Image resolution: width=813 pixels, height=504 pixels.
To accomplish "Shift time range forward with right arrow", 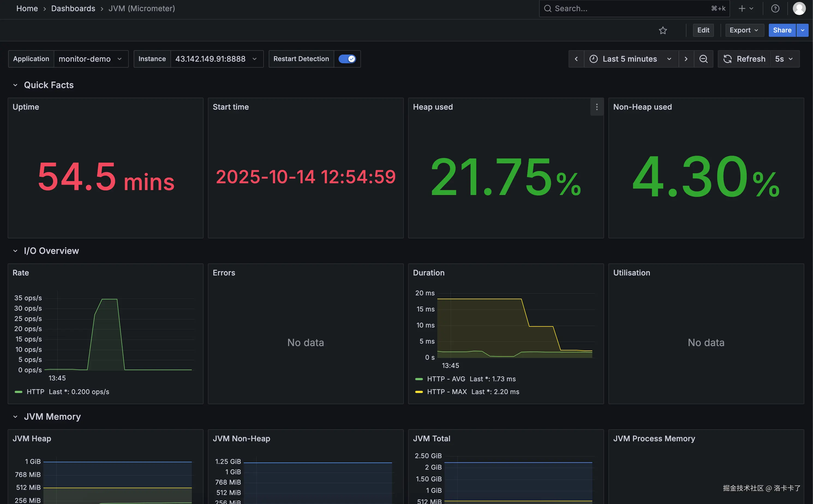I will 686,59.
